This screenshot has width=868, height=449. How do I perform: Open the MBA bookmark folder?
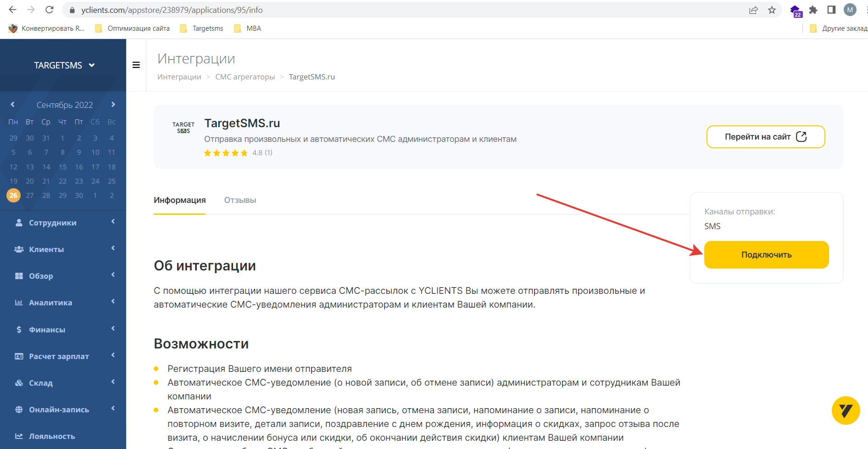tap(247, 28)
